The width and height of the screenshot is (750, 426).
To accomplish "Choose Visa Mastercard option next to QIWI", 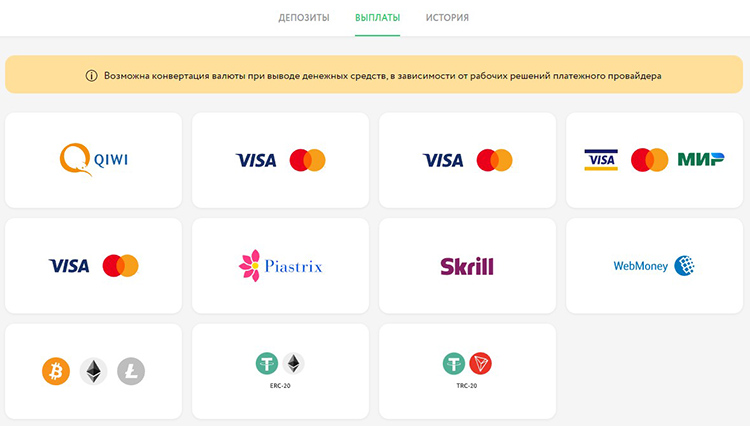I will [x=280, y=160].
